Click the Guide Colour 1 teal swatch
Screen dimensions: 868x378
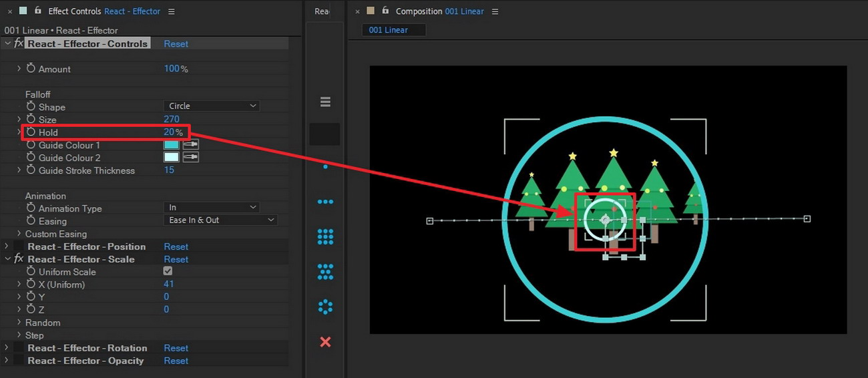[x=171, y=145]
